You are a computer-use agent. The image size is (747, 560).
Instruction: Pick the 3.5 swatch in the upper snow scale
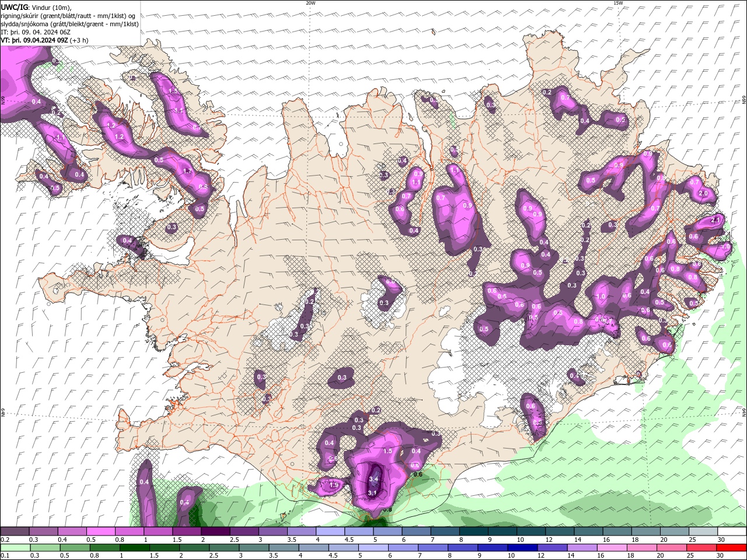(302, 531)
